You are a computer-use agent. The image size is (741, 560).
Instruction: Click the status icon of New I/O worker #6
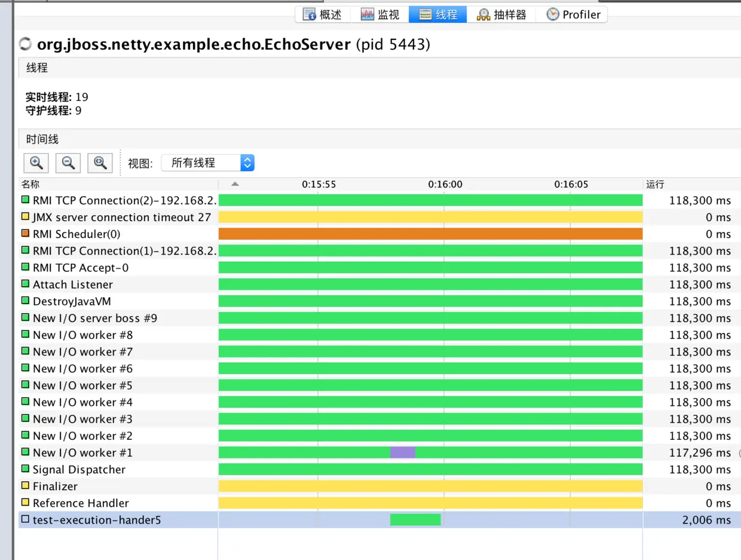pyautogui.click(x=25, y=368)
